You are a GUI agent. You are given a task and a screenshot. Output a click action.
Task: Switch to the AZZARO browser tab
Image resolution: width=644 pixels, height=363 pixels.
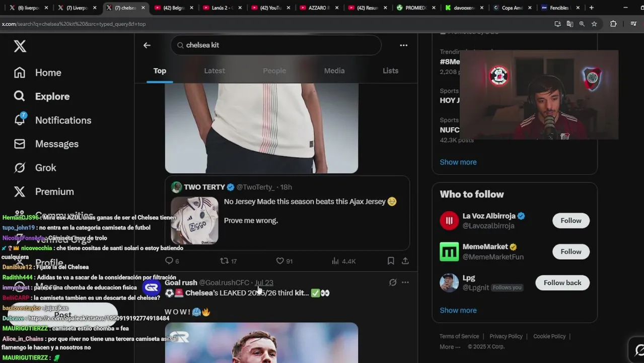[x=317, y=8]
